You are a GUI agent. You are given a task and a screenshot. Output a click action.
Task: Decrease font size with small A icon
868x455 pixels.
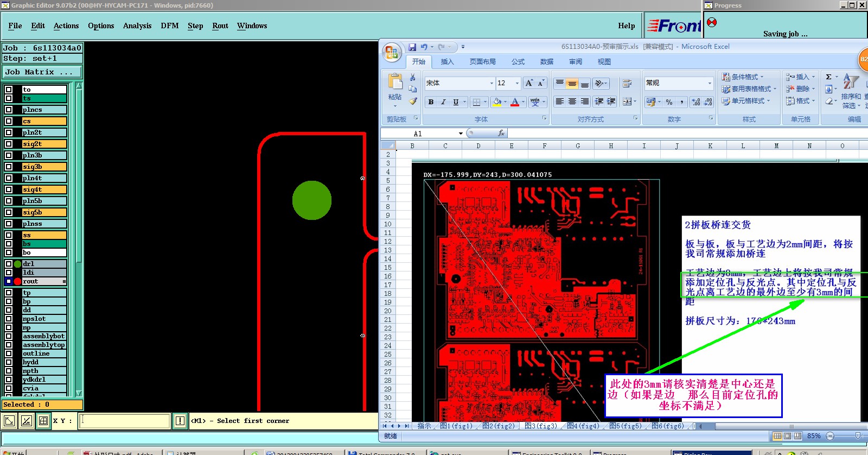541,83
